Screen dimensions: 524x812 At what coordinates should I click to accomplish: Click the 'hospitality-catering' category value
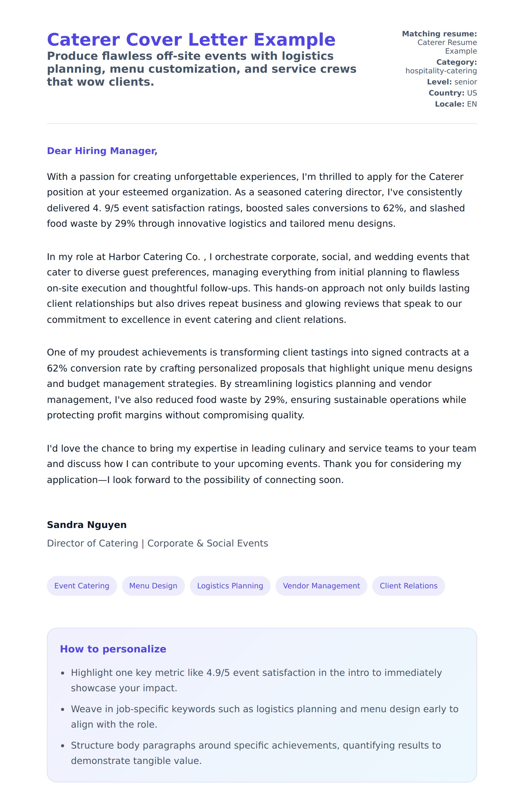click(441, 71)
